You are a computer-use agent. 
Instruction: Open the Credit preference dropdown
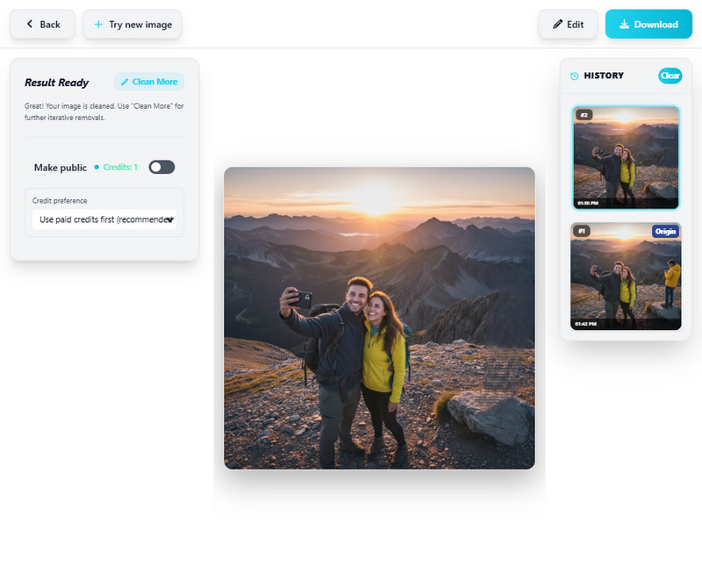(x=104, y=219)
